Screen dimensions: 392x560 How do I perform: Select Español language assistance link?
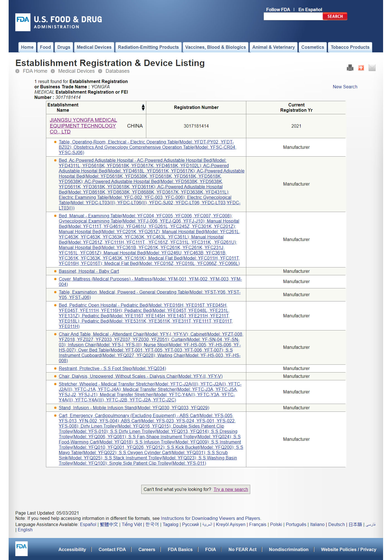(88, 524)
